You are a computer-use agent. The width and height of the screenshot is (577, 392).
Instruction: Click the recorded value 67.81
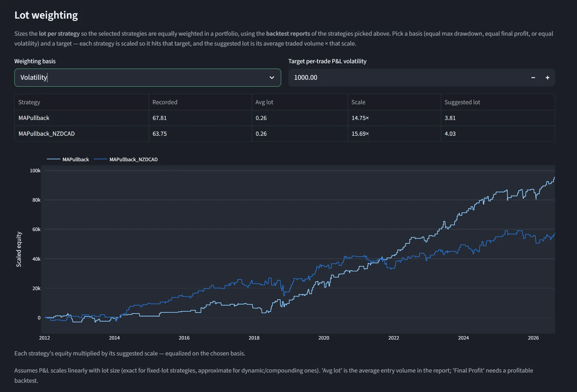tap(160, 118)
